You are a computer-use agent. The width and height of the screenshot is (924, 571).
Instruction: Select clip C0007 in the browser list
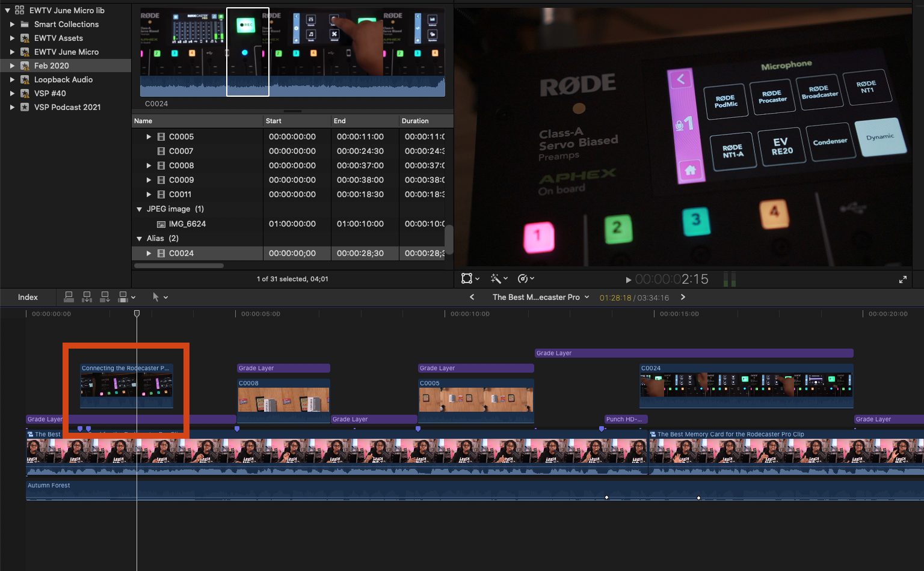click(x=181, y=151)
